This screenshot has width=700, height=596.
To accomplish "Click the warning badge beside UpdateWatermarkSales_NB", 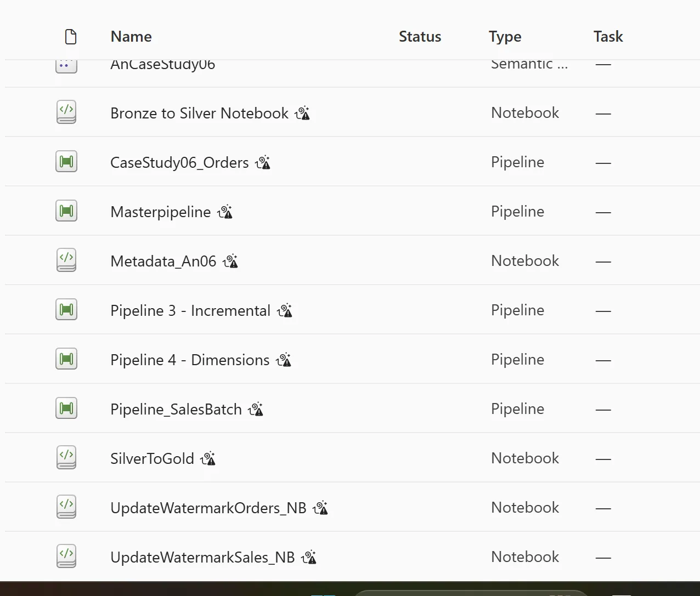I will (x=309, y=557).
